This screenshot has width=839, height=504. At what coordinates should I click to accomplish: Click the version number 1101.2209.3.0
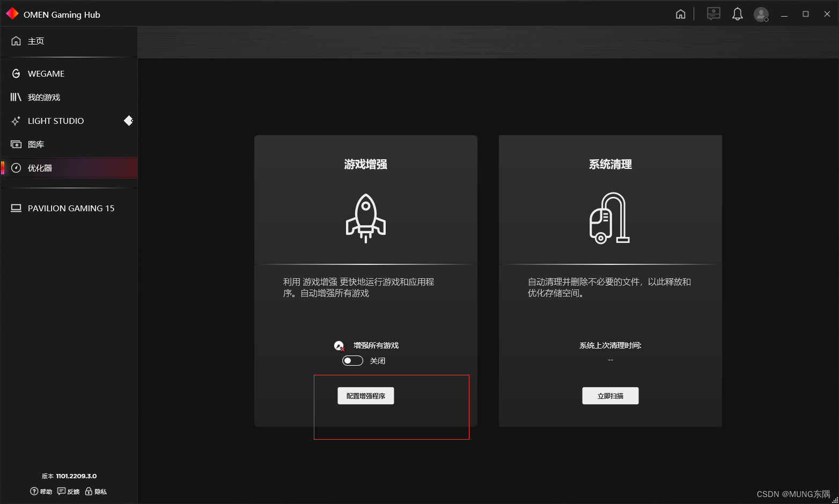tap(76, 476)
